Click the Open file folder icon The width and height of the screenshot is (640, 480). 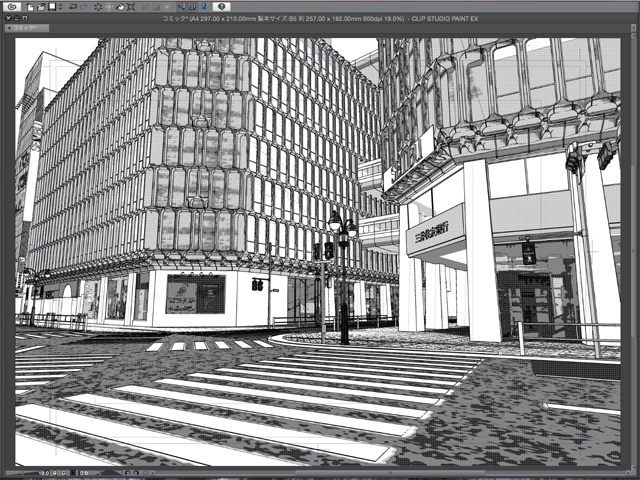pos(41,7)
